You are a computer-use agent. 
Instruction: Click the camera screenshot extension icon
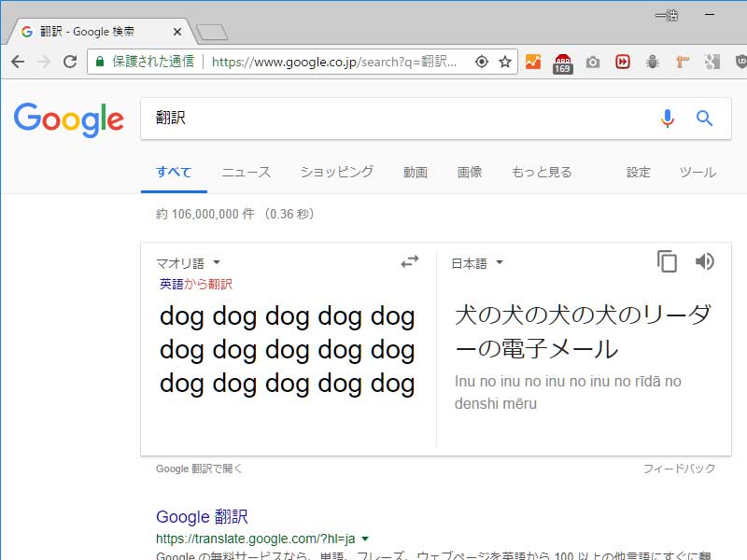[x=593, y=63]
